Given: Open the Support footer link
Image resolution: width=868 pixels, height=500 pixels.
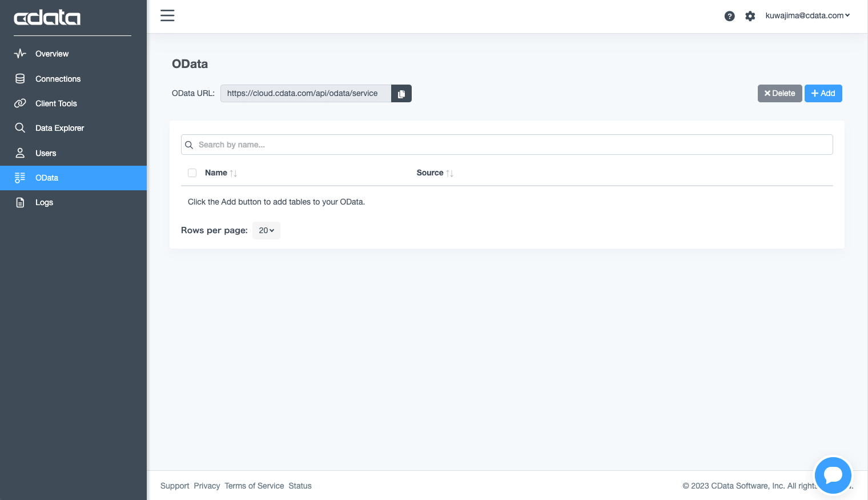Looking at the screenshot, I should 175,486.
